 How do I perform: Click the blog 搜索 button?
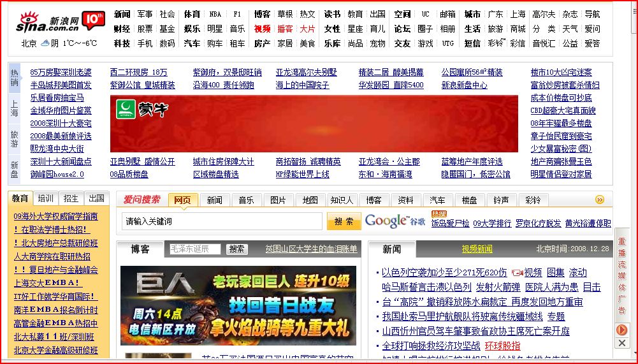237,249
